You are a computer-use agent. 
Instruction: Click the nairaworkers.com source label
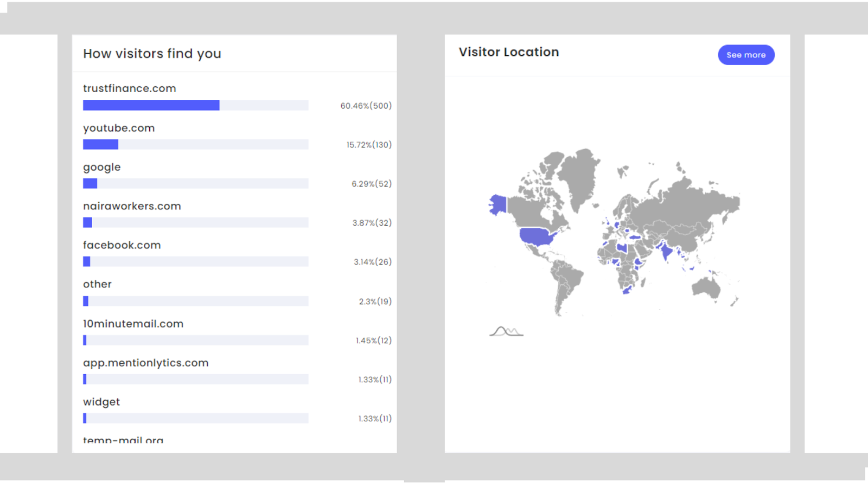click(x=132, y=206)
